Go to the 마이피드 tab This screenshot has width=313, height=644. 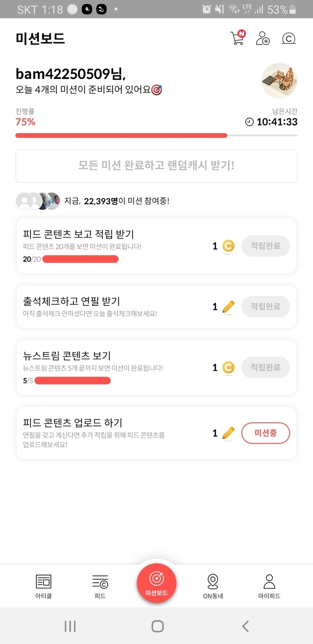pos(269,586)
